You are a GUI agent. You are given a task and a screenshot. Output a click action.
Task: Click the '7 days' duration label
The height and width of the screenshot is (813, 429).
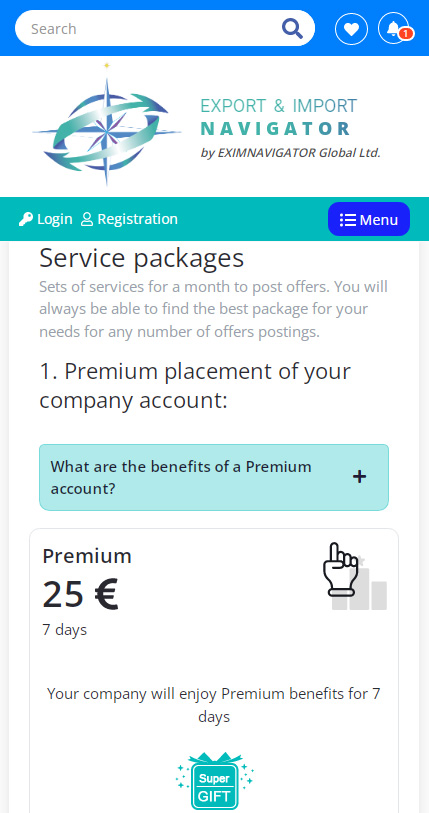[x=64, y=630]
